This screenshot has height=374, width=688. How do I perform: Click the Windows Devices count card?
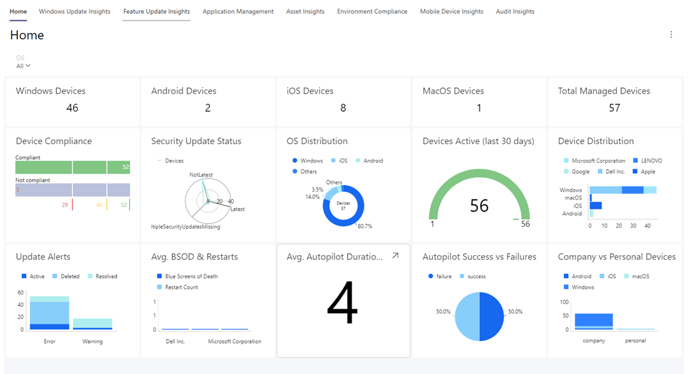pyautogui.click(x=72, y=102)
